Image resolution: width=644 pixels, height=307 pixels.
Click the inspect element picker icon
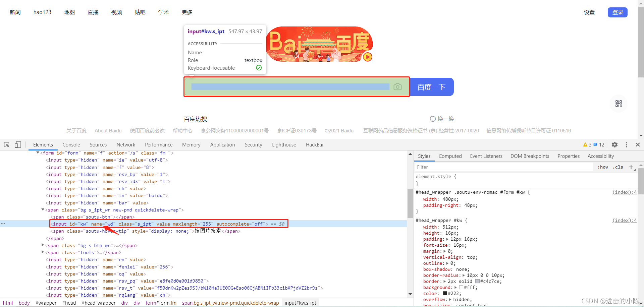point(7,145)
